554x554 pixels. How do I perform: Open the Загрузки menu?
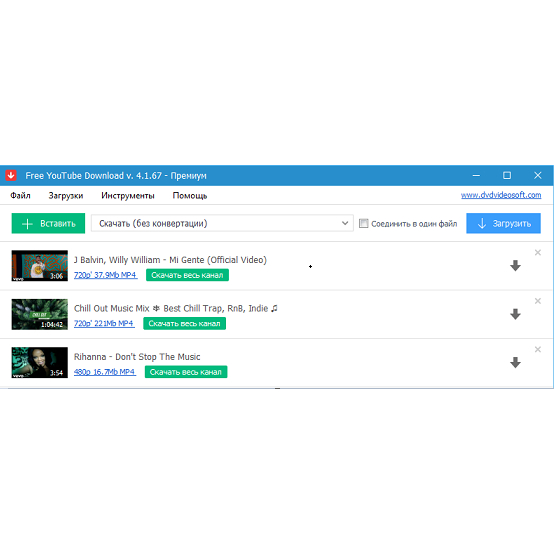click(66, 195)
